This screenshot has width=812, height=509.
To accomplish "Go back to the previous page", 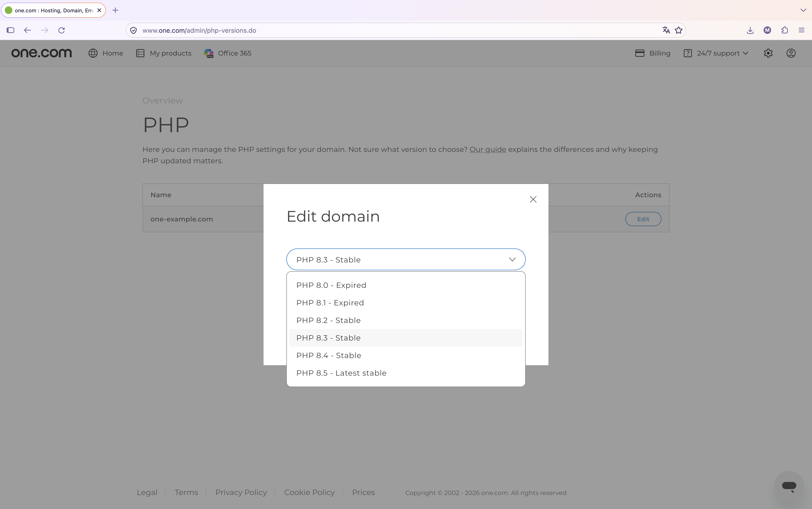I will click(x=27, y=30).
